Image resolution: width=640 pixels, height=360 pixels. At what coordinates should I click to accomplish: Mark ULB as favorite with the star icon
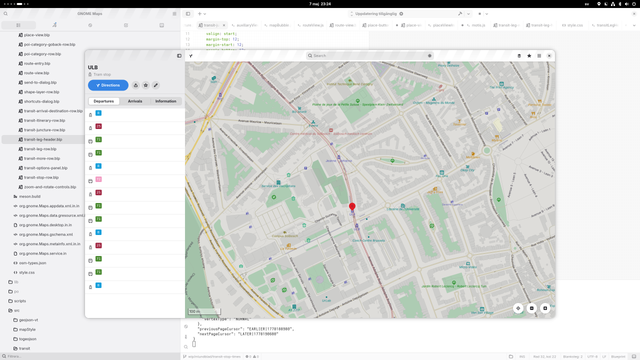click(145, 85)
